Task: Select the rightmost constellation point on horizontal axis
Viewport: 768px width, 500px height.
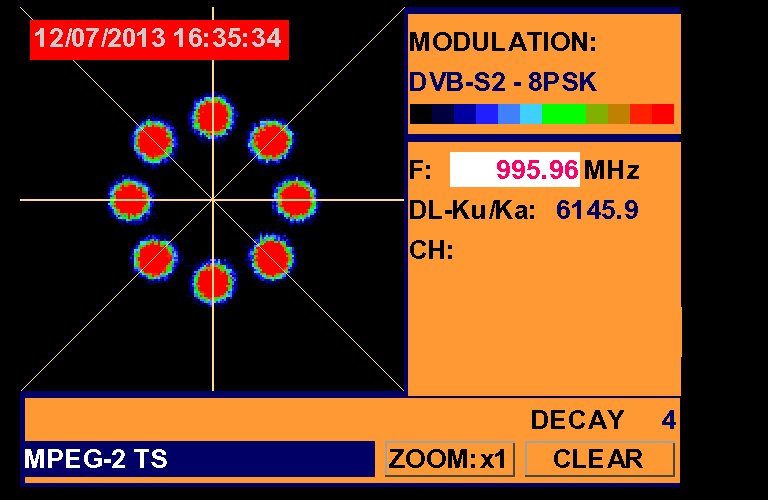Action: 296,200
